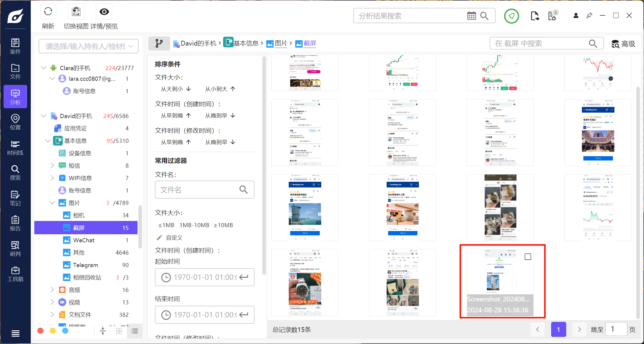Screen dimensions: 644x344
Task: Click the switch view (切换视图) icon
Action: tap(76, 12)
